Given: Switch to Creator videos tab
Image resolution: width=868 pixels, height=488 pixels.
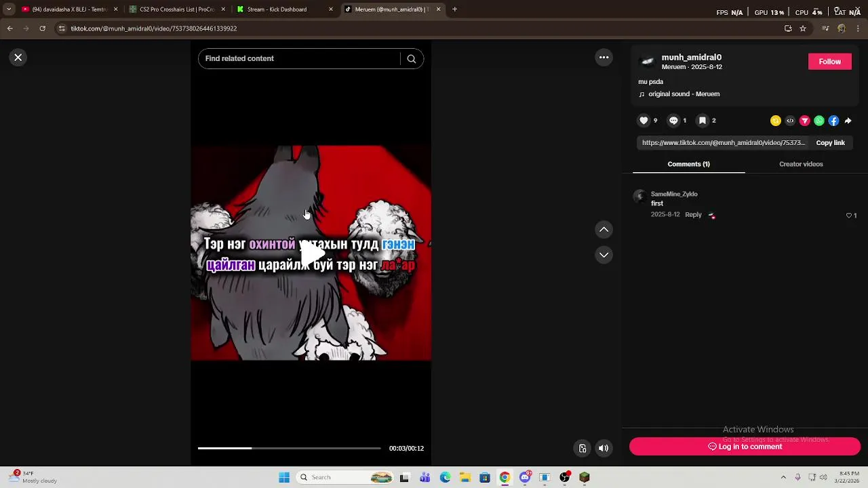Looking at the screenshot, I should coord(801,164).
